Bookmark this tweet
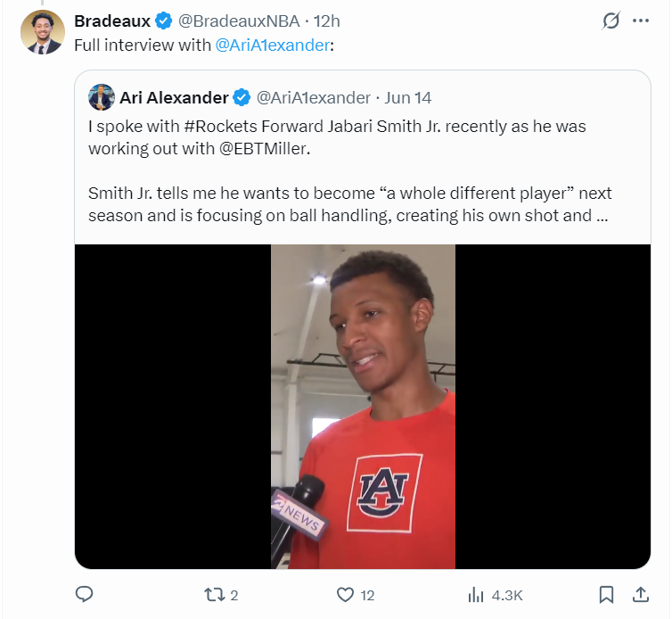672x619 pixels. [606, 595]
